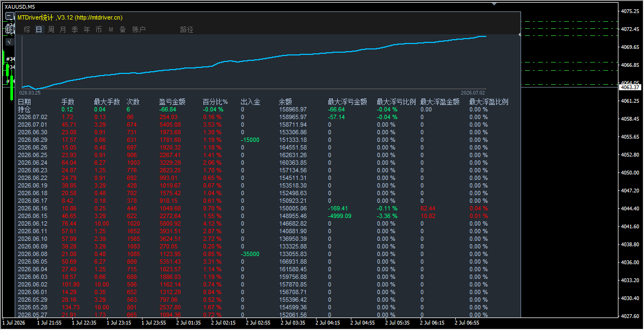Click the cyan equity curve line
The image size is (644, 330).
pos(255,60)
